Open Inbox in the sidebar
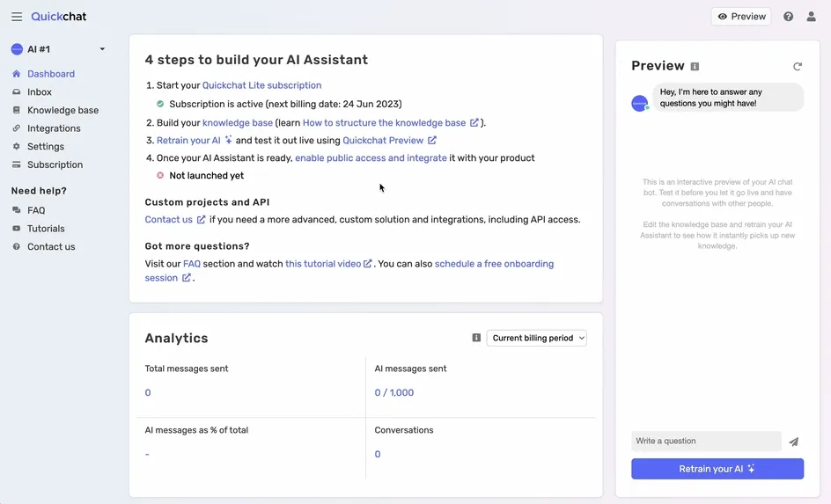Image resolution: width=831 pixels, height=504 pixels. pyautogui.click(x=40, y=91)
